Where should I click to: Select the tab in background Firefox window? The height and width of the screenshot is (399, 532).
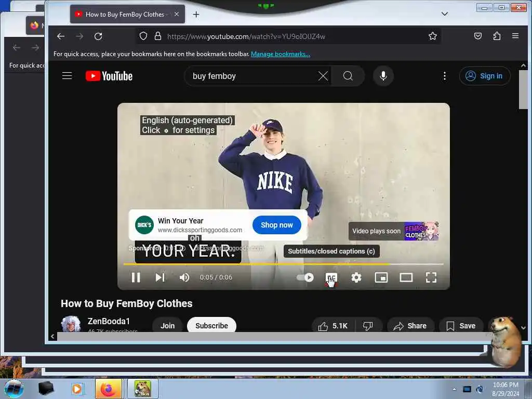(x=35, y=25)
